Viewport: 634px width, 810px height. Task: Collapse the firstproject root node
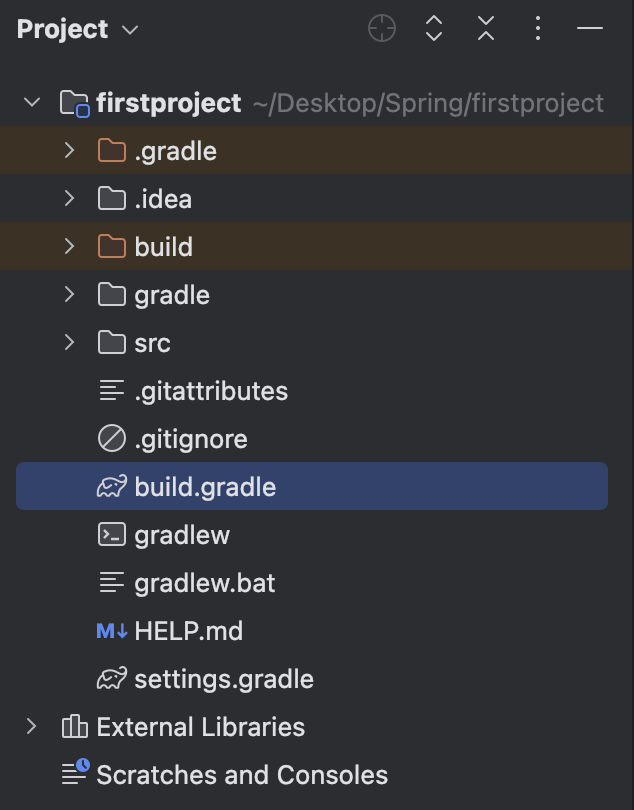[x=32, y=102]
